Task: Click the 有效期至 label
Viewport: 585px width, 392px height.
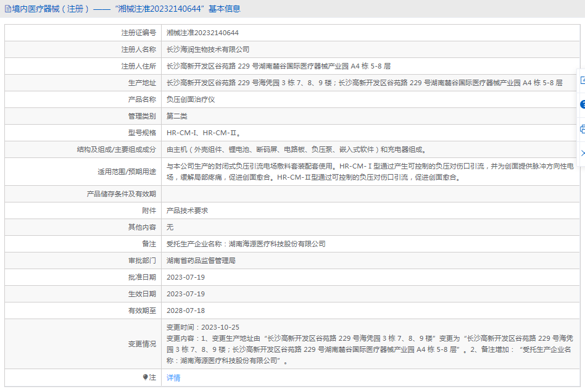Action: click(x=142, y=311)
